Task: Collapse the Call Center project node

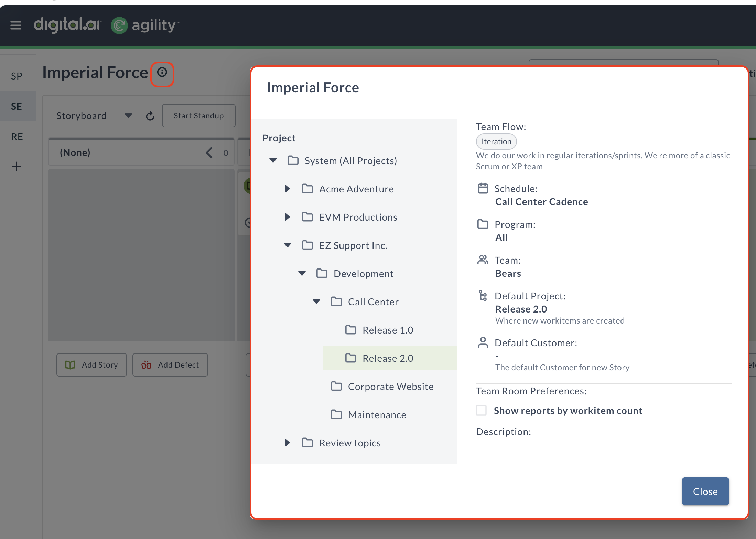Action: tap(316, 302)
